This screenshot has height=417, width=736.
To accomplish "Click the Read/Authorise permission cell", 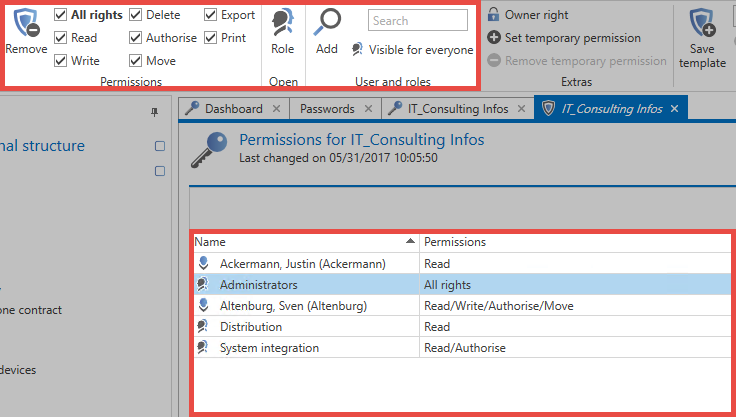I will (575, 348).
